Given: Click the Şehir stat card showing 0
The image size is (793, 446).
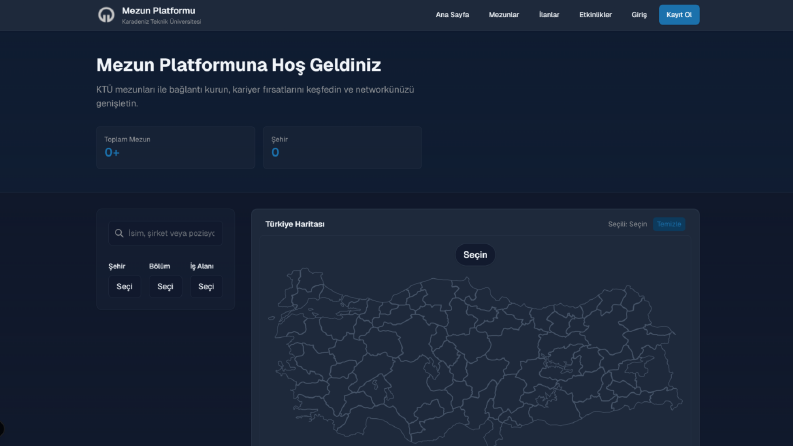Looking at the screenshot, I should (x=342, y=147).
